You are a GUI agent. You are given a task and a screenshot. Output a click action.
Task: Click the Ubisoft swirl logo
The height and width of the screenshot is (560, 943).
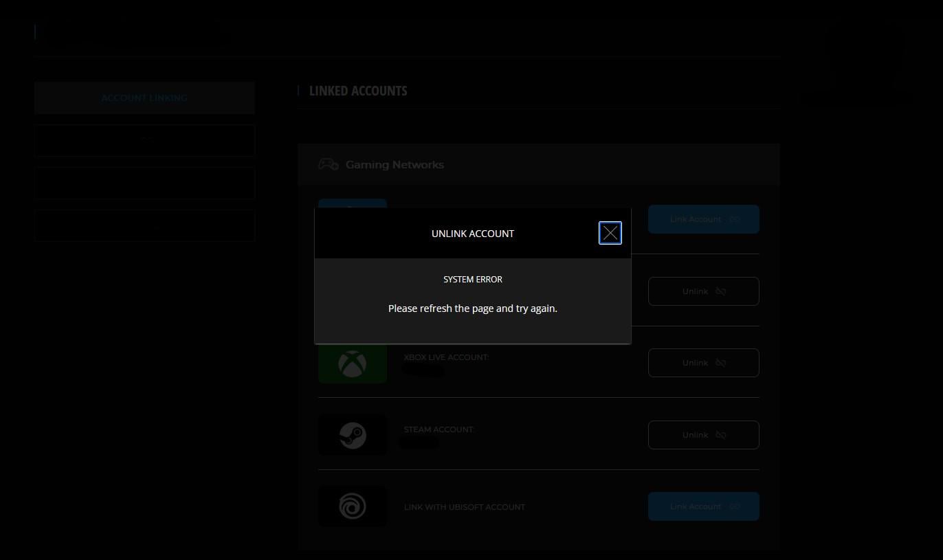click(353, 506)
